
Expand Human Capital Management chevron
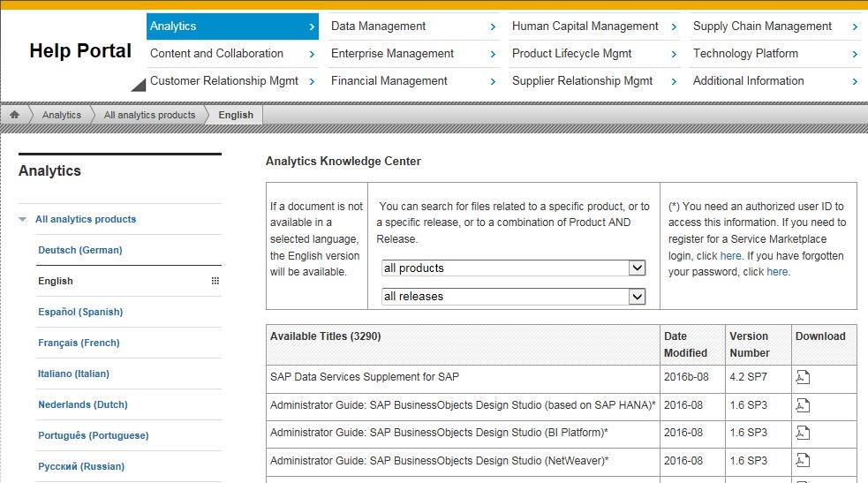674,26
